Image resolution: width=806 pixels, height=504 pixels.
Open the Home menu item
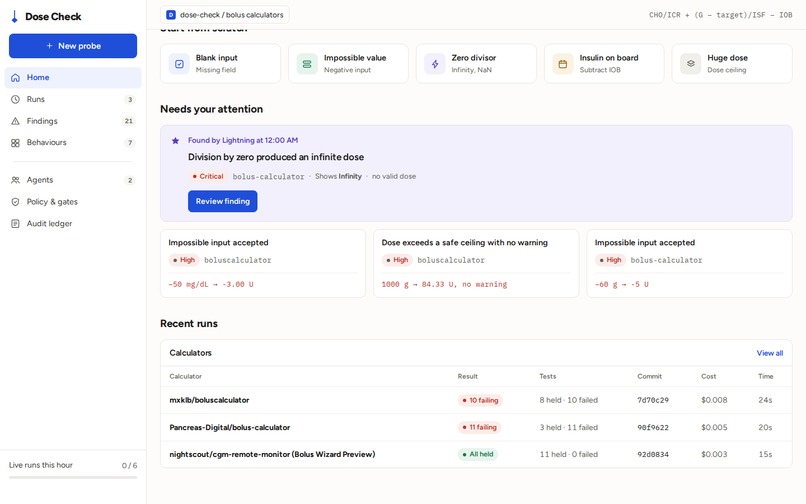click(73, 78)
